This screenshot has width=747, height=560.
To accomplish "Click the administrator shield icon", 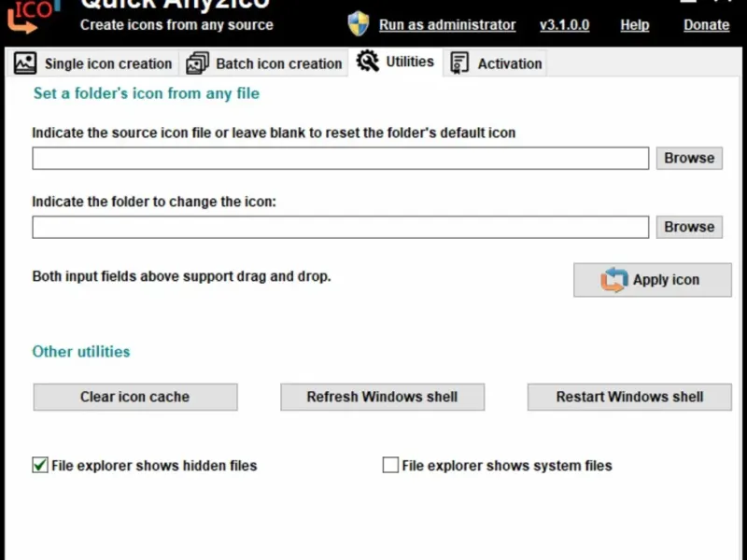I will 359,24.
